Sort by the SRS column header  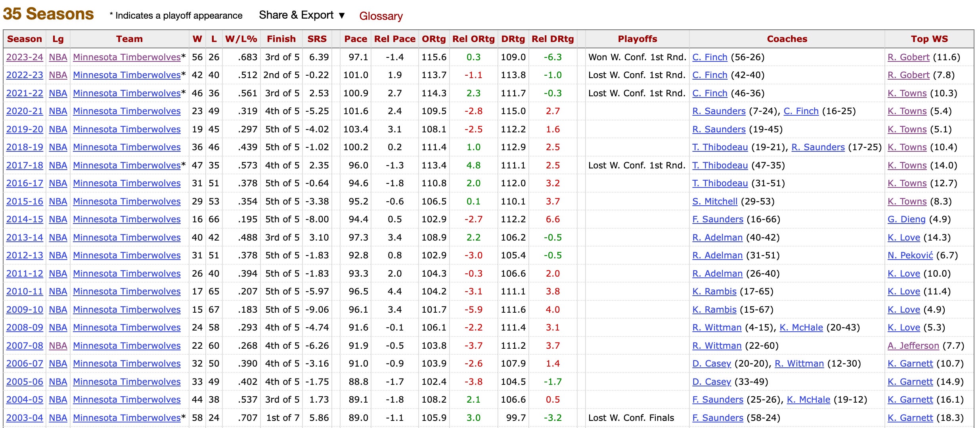pos(317,39)
